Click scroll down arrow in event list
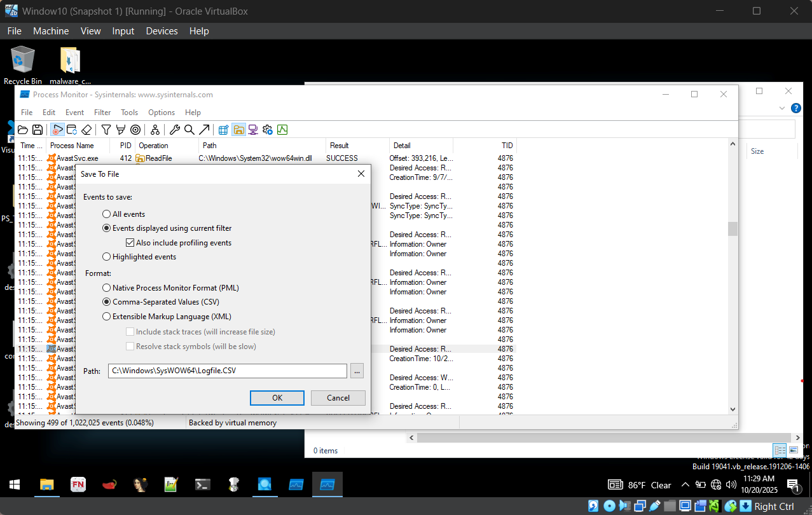The height and width of the screenshot is (515, 812). tap(733, 409)
